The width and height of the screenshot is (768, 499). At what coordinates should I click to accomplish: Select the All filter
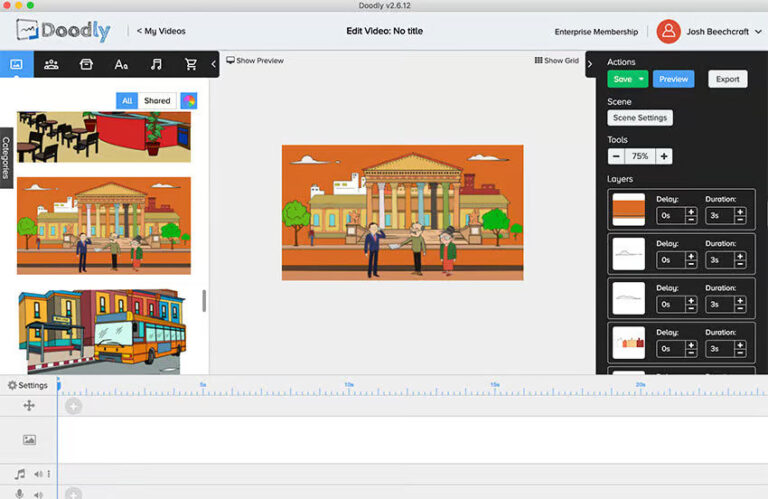(127, 100)
